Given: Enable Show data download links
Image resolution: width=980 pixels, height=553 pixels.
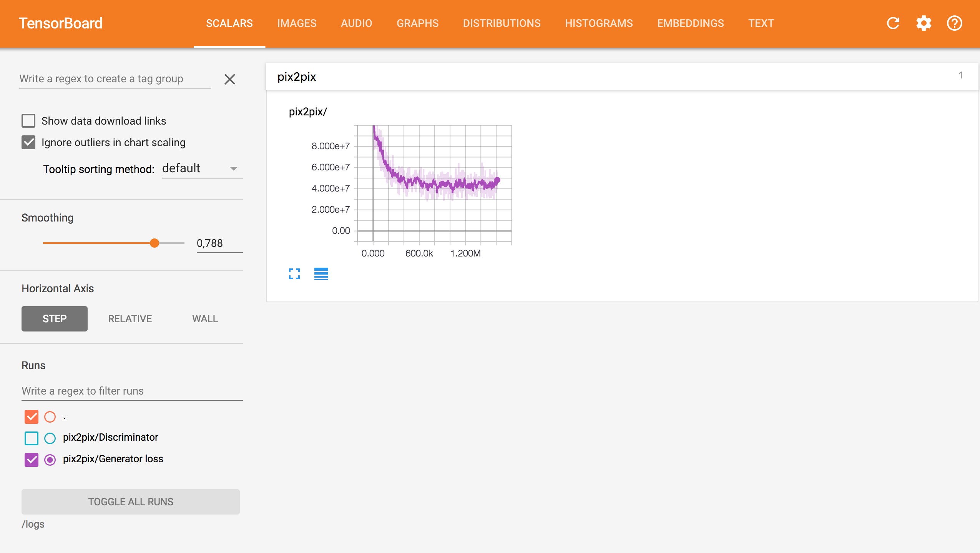Looking at the screenshot, I should (28, 121).
